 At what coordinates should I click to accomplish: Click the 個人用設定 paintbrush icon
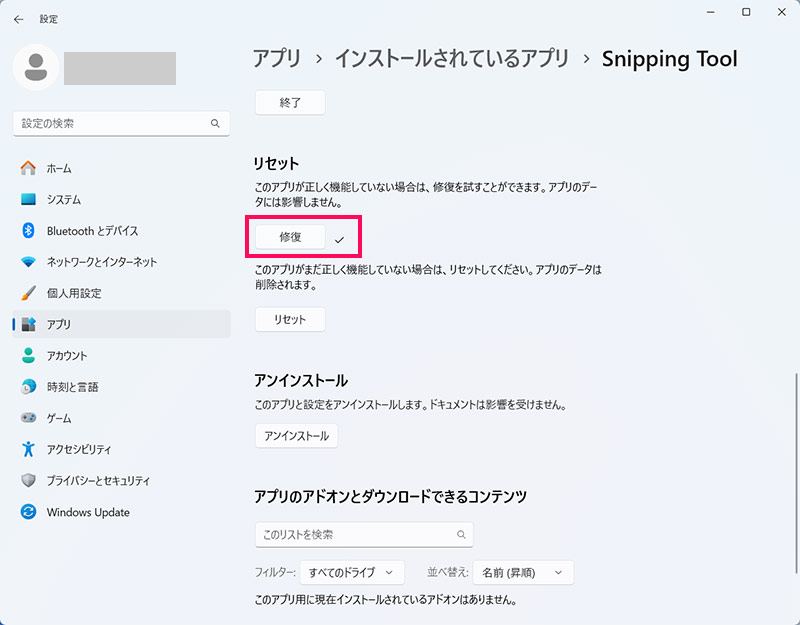point(29,293)
